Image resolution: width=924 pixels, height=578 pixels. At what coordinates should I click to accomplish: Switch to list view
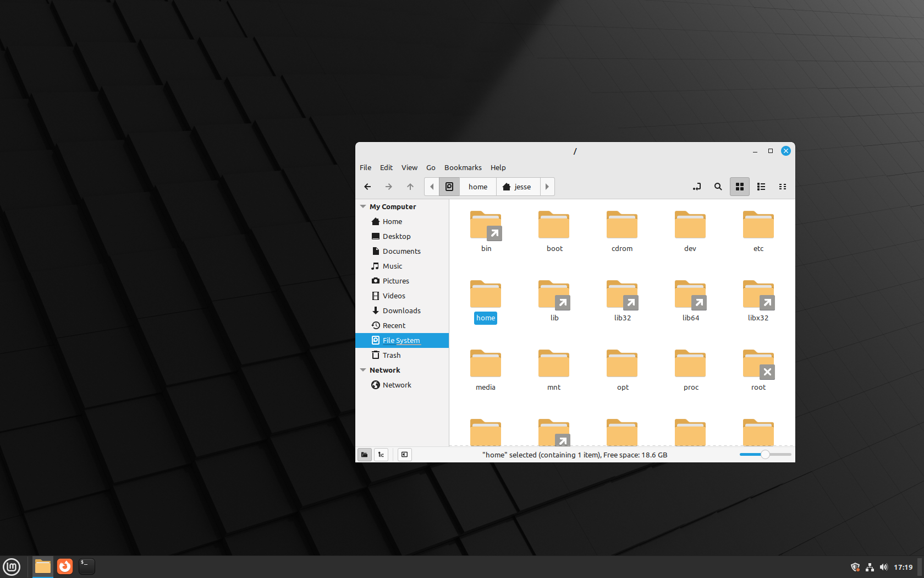coord(761,187)
